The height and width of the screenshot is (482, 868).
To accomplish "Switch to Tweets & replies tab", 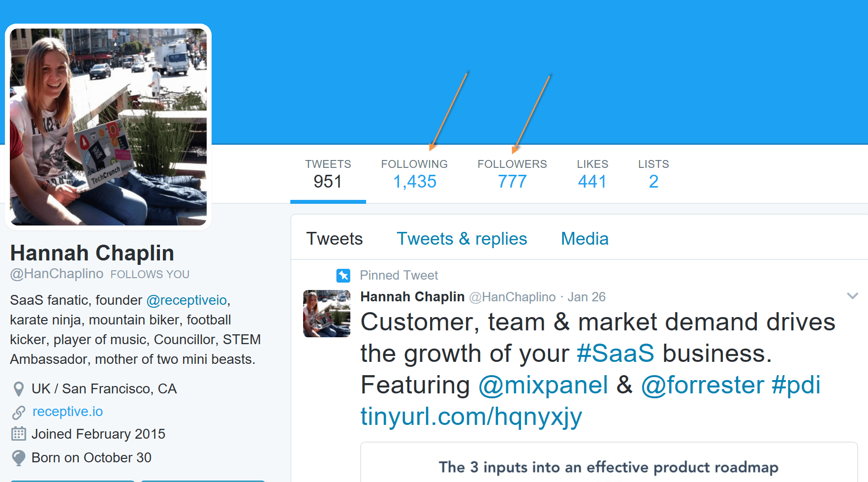I will (x=462, y=239).
